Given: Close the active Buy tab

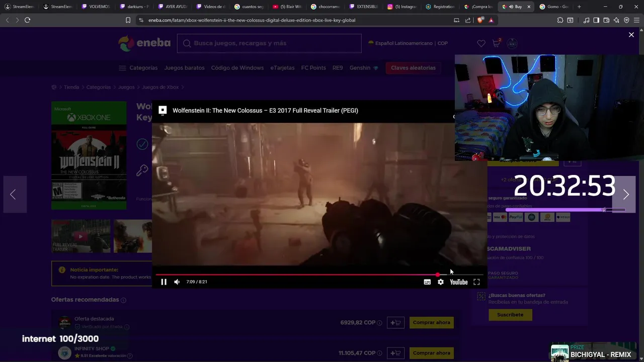Looking at the screenshot, I should tap(528, 7).
